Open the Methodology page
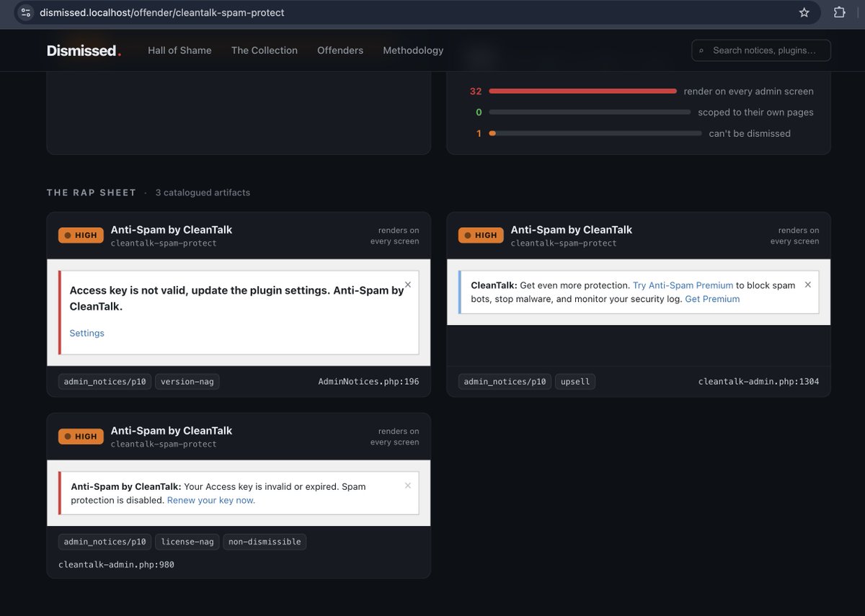 413,50
